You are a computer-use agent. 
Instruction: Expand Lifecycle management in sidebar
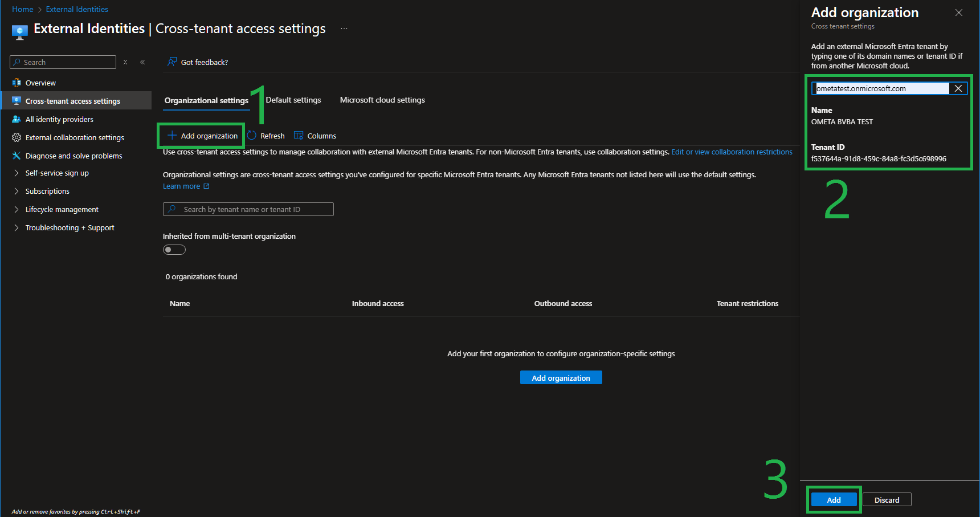(62, 209)
